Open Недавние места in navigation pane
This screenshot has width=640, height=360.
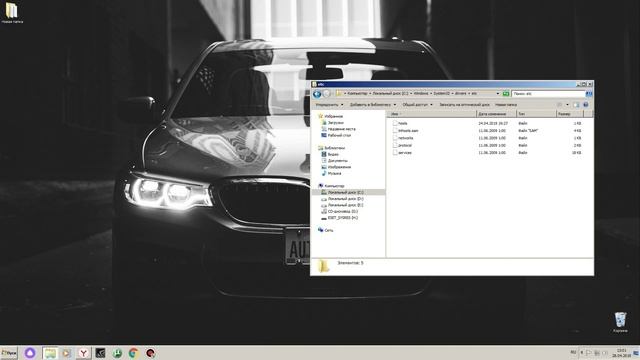point(338,129)
